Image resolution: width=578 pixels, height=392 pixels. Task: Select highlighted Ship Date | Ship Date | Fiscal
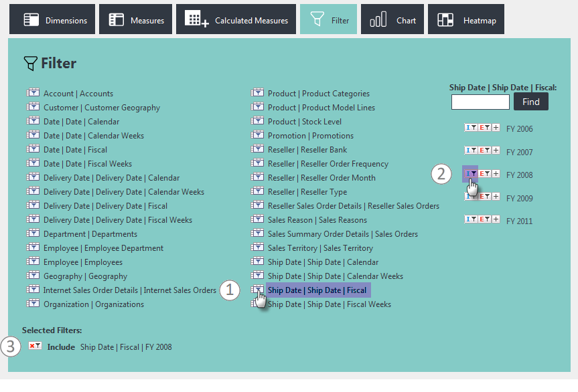[x=317, y=290]
